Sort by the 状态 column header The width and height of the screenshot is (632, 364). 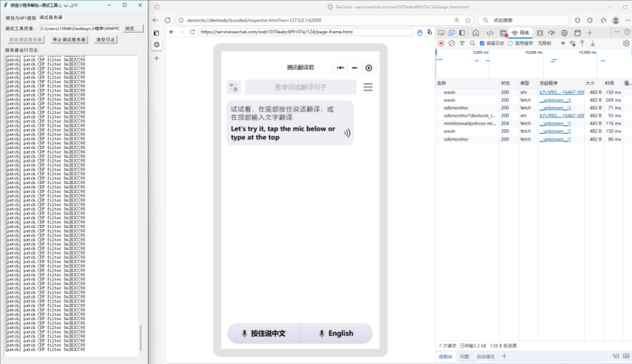(x=509, y=83)
